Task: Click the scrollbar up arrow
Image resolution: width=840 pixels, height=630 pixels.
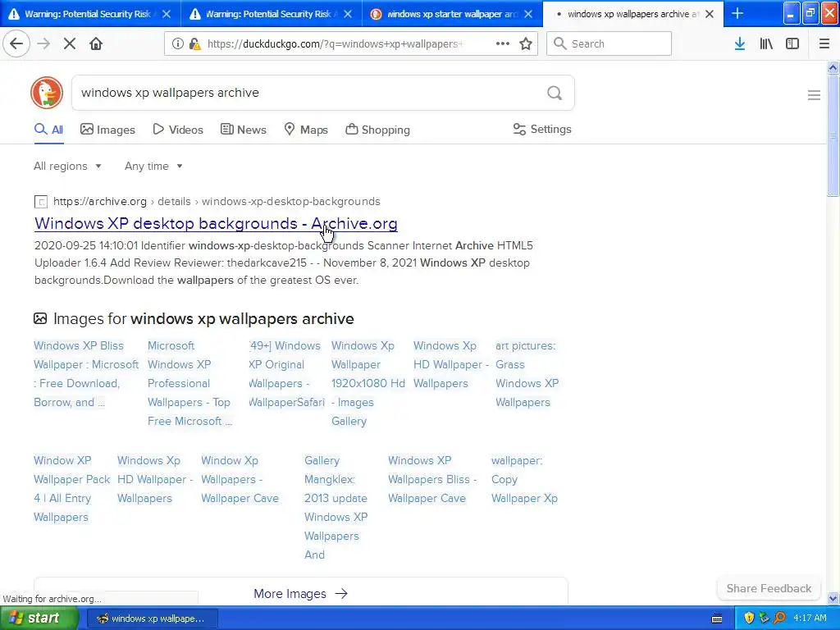Action: (833, 67)
